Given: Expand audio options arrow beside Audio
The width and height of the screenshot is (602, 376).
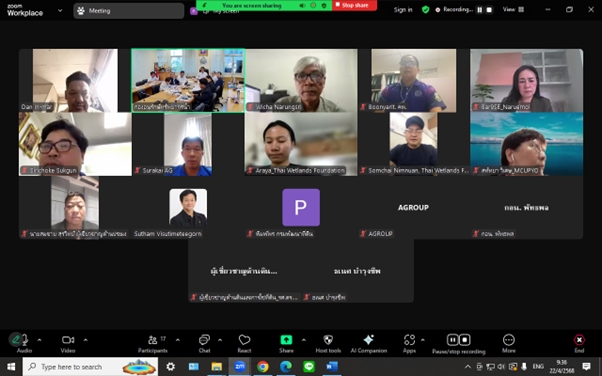Looking at the screenshot, I should click(x=39, y=340).
